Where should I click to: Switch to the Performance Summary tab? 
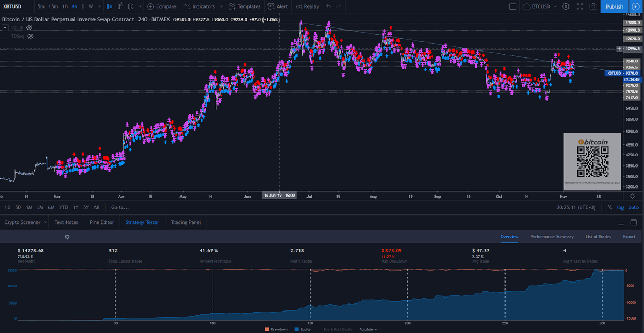pyautogui.click(x=552, y=237)
